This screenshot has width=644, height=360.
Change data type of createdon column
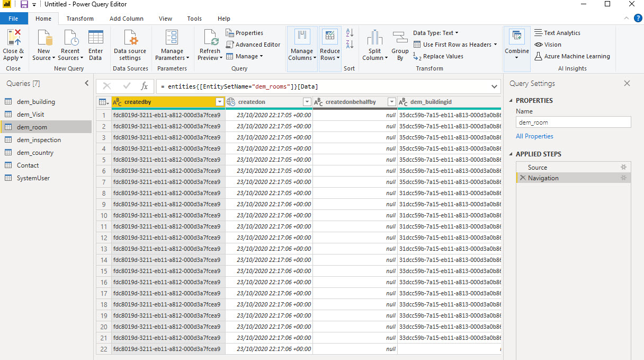(x=231, y=102)
